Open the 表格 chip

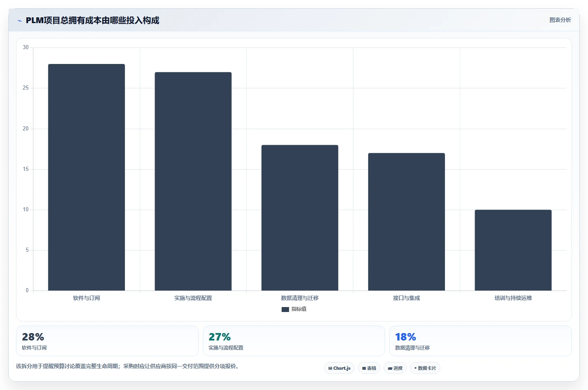(x=369, y=368)
